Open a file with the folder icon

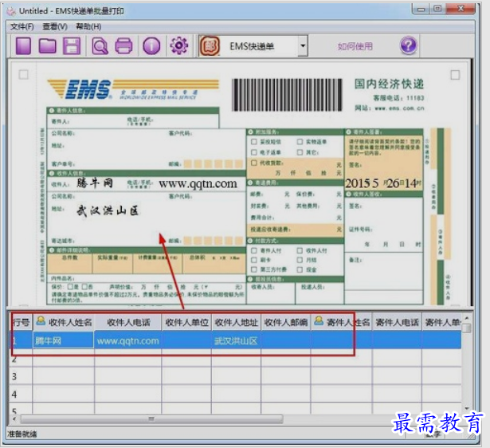click(48, 46)
